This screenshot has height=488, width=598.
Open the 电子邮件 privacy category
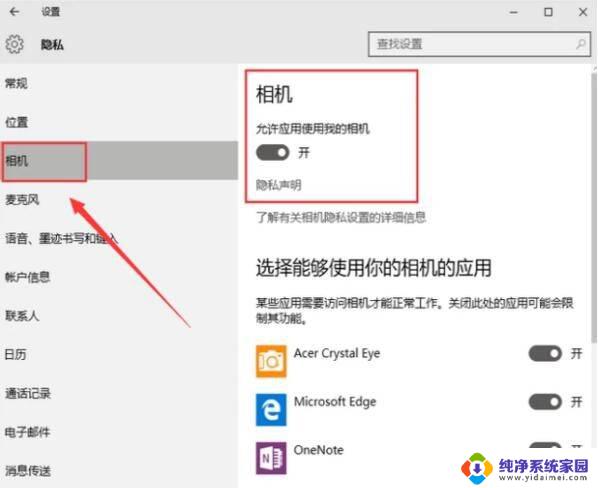[119, 432]
